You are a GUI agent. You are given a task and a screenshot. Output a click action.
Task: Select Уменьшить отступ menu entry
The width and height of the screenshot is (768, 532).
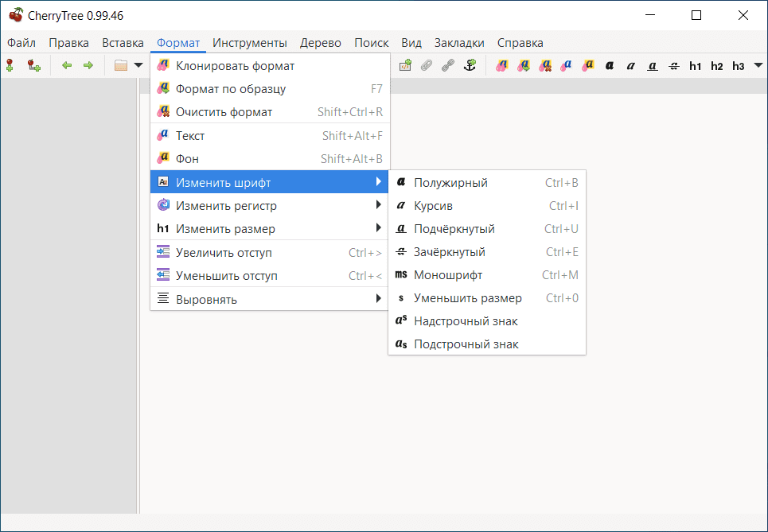click(270, 276)
